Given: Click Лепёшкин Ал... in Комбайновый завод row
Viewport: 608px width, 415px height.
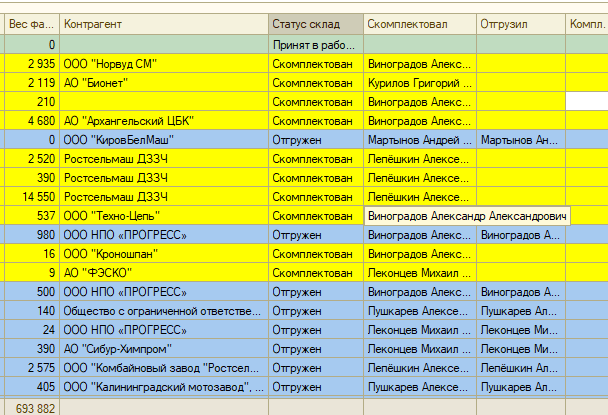Looking at the screenshot, I should 521,368.
